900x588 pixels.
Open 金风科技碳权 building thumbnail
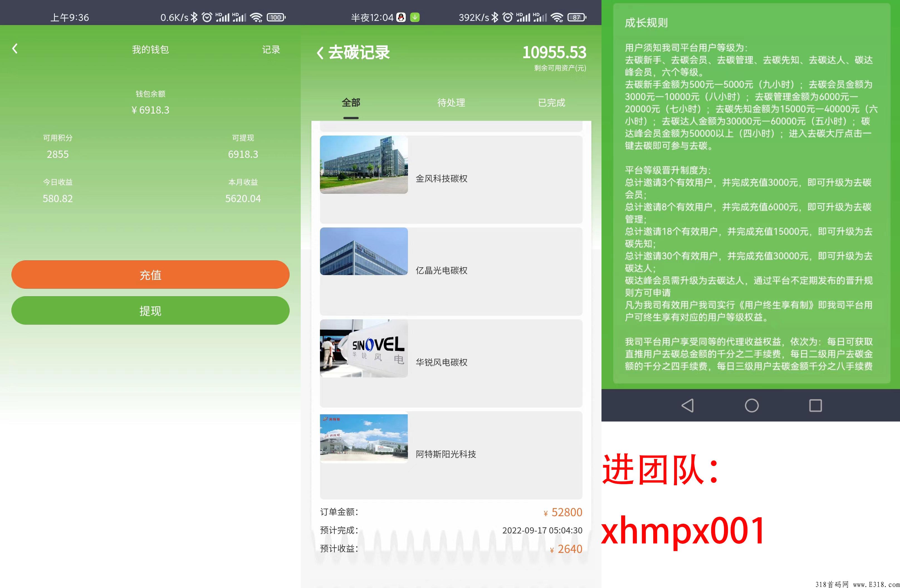point(364,165)
